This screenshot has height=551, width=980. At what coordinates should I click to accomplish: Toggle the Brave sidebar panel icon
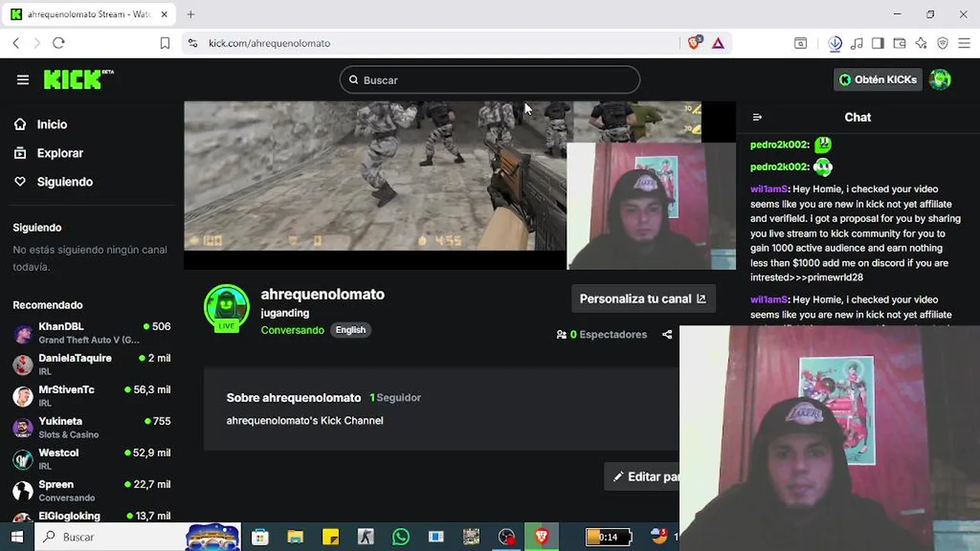pyautogui.click(x=878, y=43)
